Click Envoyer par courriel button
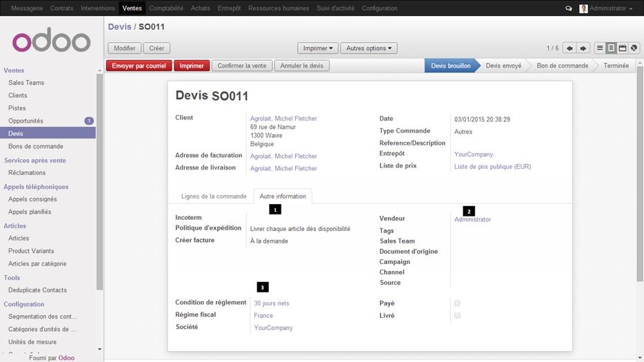This screenshot has width=644, height=362. coord(139,66)
